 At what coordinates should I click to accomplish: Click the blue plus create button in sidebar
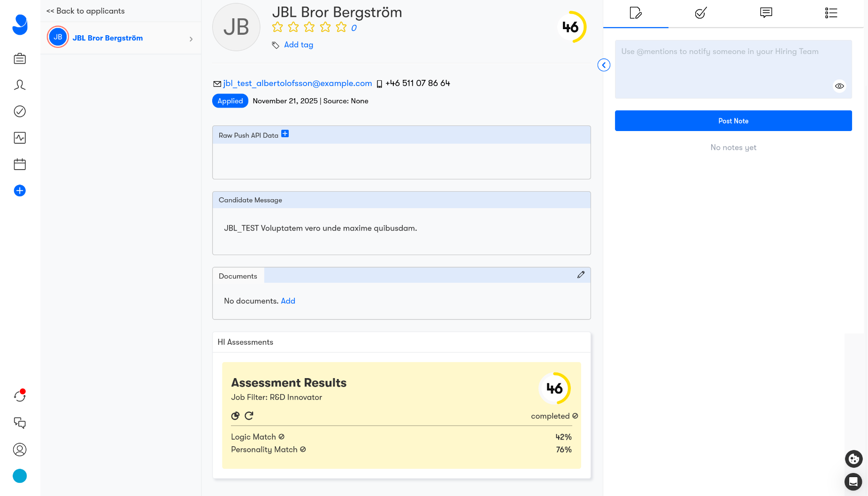point(20,191)
